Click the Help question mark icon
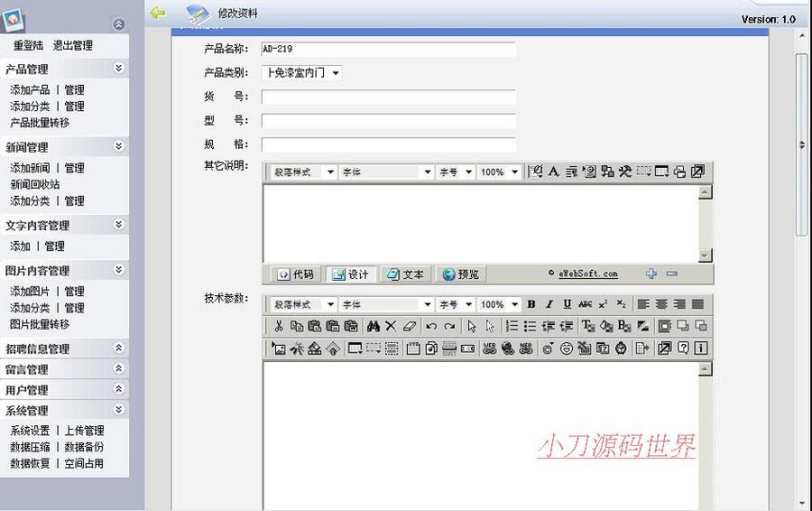The width and height of the screenshot is (812, 511). (x=683, y=348)
